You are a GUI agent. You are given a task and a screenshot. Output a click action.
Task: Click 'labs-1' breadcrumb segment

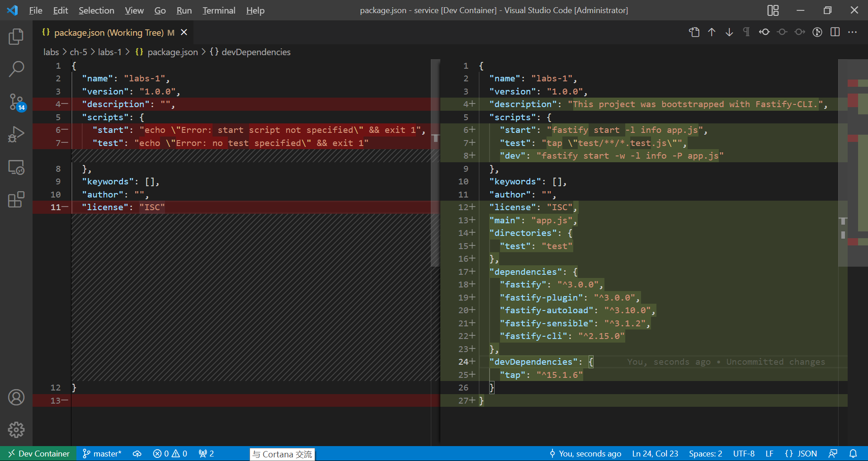click(x=110, y=52)
